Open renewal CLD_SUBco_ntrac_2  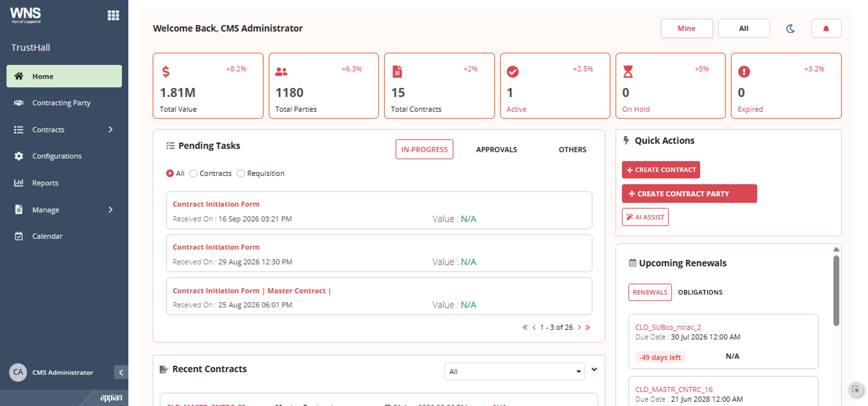(668, 328)
